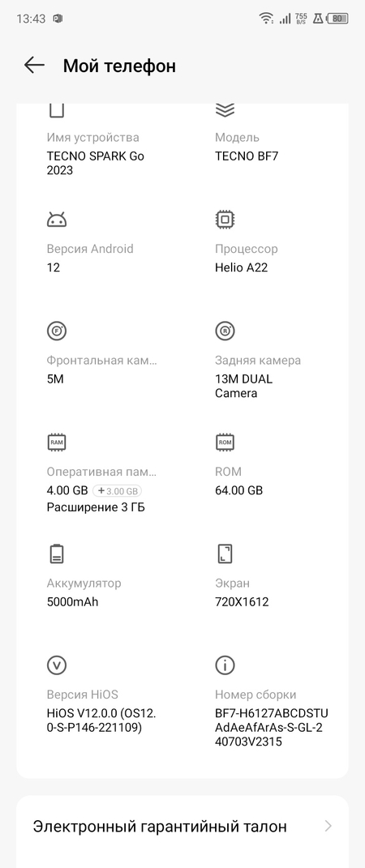Viewport: 365px width, 868px height.
Task: Tap the +3.00 GB memory extension badge
Action: tap(118, 490)
